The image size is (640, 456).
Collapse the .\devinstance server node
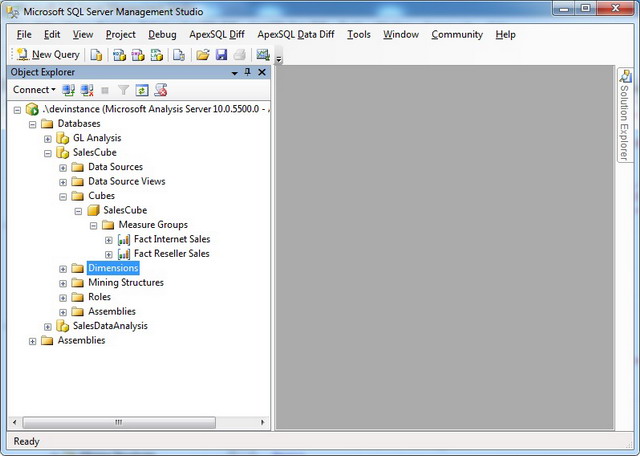click(17, 110)
